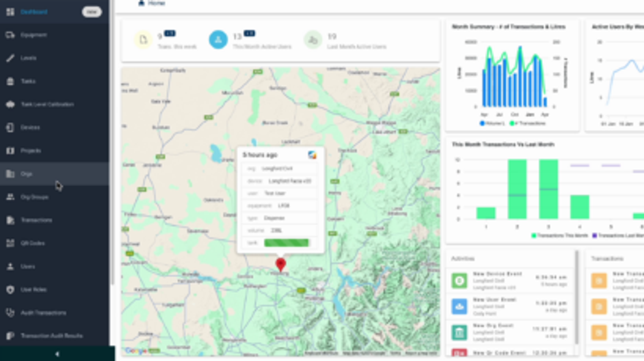Click the Orgs building icon
This screenshot has height=361, width=644.
[10, 174]
